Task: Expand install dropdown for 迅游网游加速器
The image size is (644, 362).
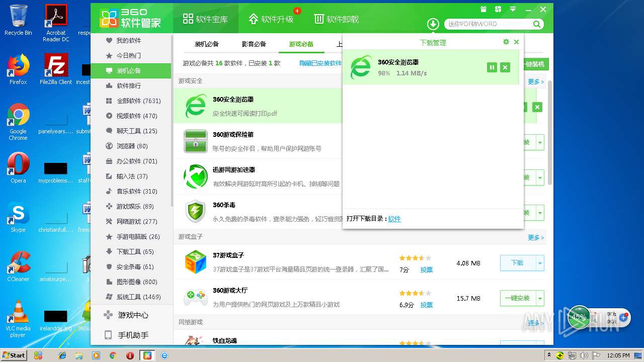Action: point(540,177)
